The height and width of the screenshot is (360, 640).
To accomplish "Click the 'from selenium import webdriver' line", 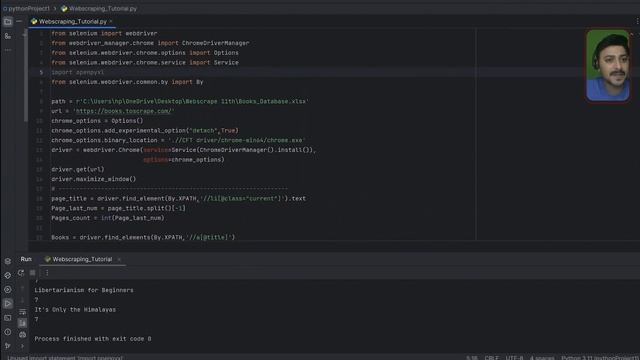I will pos(104,33).
